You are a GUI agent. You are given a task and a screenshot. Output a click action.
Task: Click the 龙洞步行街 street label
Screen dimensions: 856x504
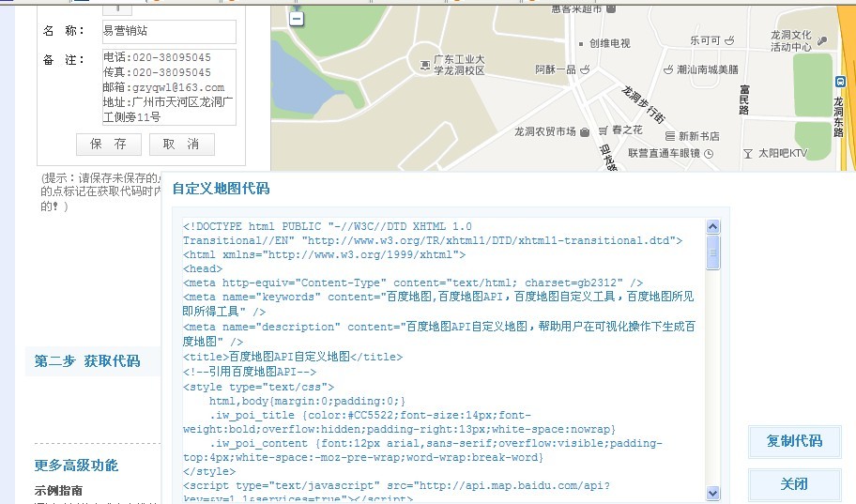643,104
